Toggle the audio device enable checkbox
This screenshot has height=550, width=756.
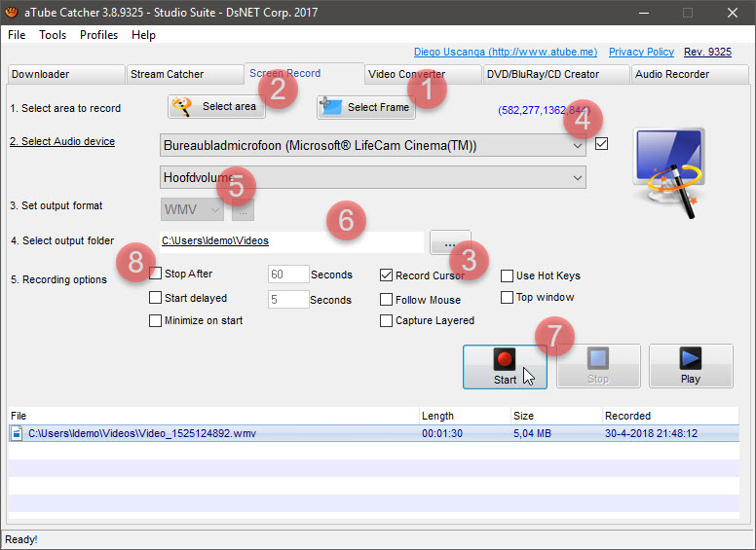601,143
